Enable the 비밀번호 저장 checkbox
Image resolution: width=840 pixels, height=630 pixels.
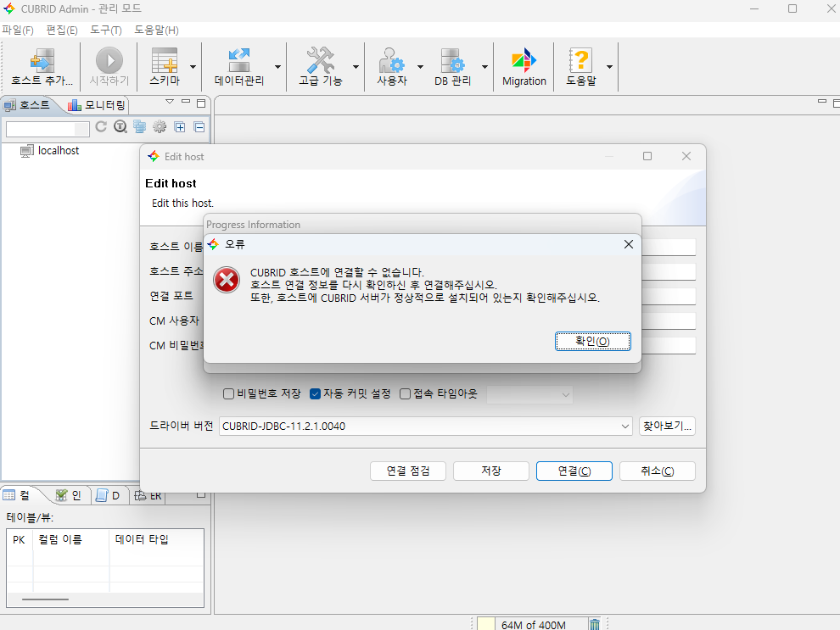[x=228, y=394]
